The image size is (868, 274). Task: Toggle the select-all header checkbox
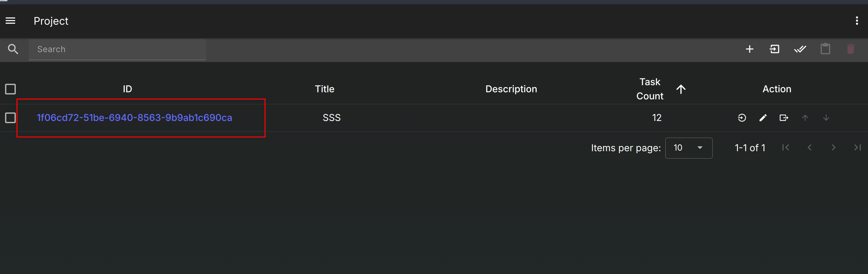tap(11, 89)
